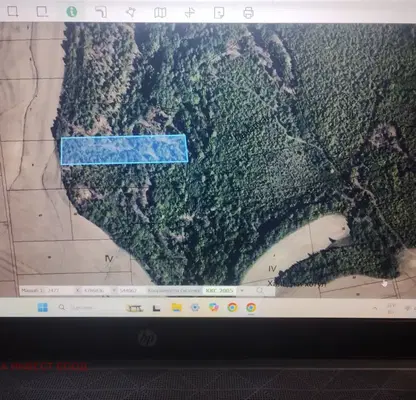This screenshot has width=416, height=400.
Task: Show hidden system tray icons
Action: tap(375, 309)
